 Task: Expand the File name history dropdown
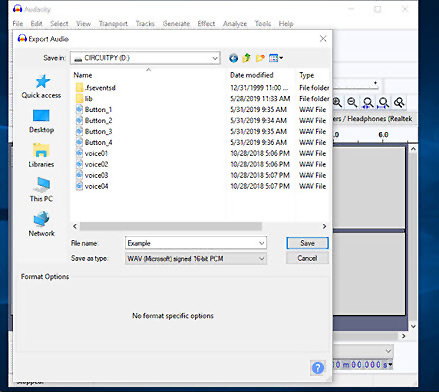tap(262, 243)
